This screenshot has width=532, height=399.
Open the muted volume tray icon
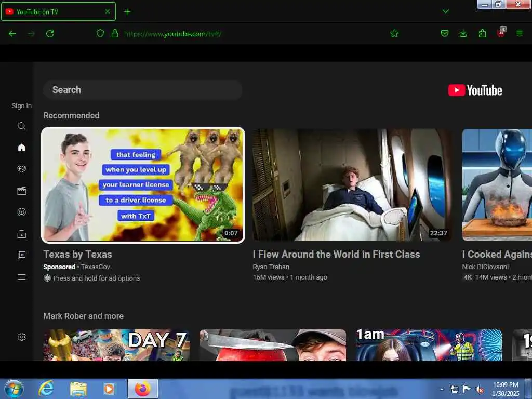point(480,389)
